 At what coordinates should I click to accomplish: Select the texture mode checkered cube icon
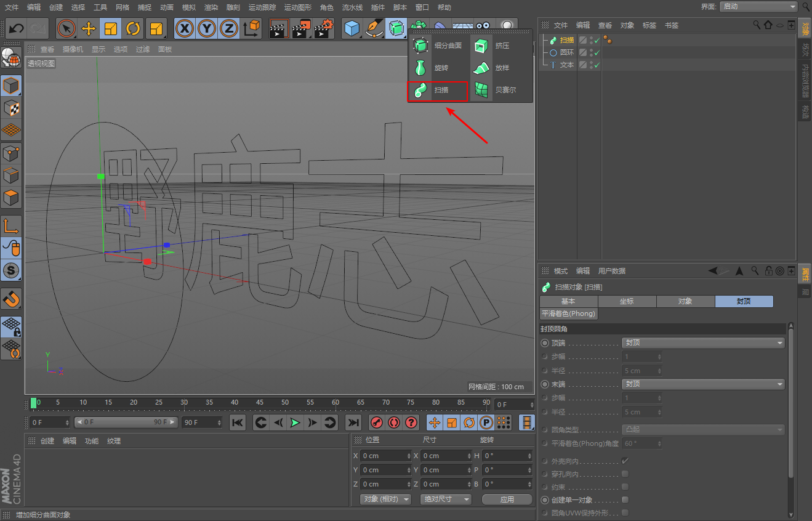pyautogui.click(x=11, y=108)
